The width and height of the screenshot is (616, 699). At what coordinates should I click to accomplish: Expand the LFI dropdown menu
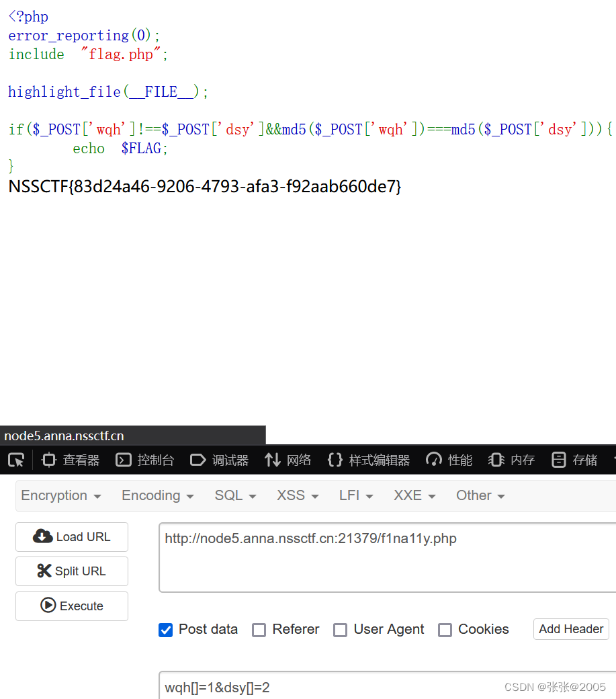pos(356,495)
